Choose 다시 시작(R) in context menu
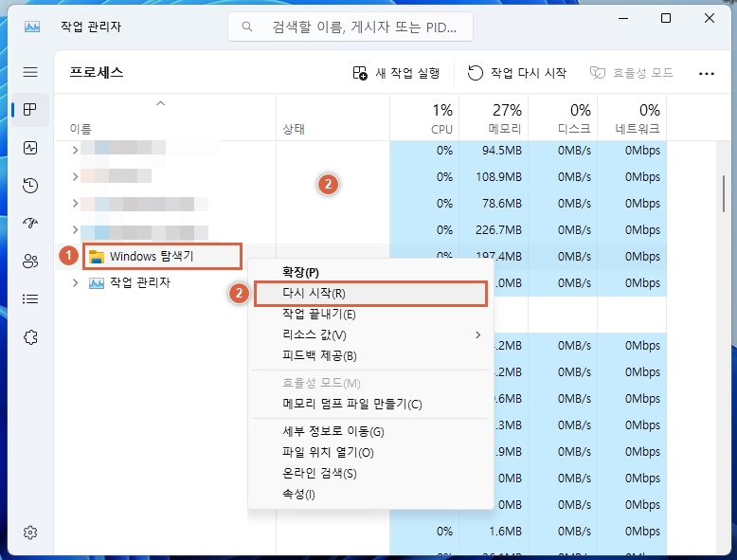Viewport: 737px width, 560px height. coord(370,294)
